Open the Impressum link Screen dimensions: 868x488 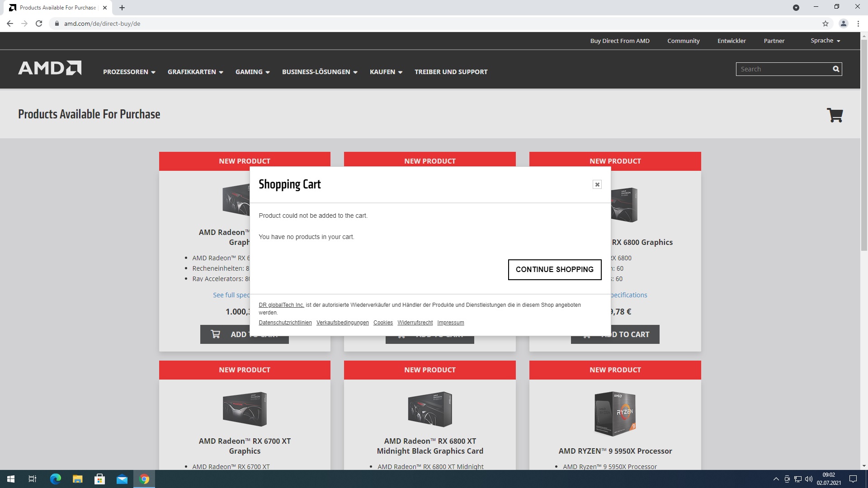450,323
